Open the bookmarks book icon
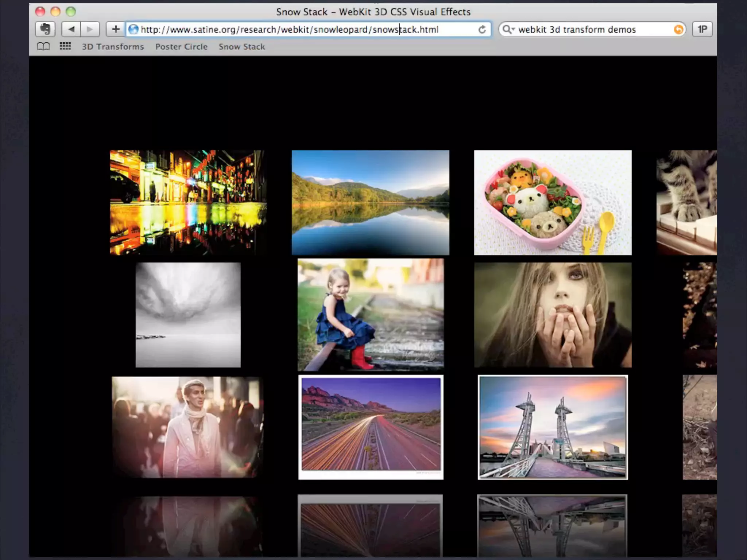 point(43,47)
